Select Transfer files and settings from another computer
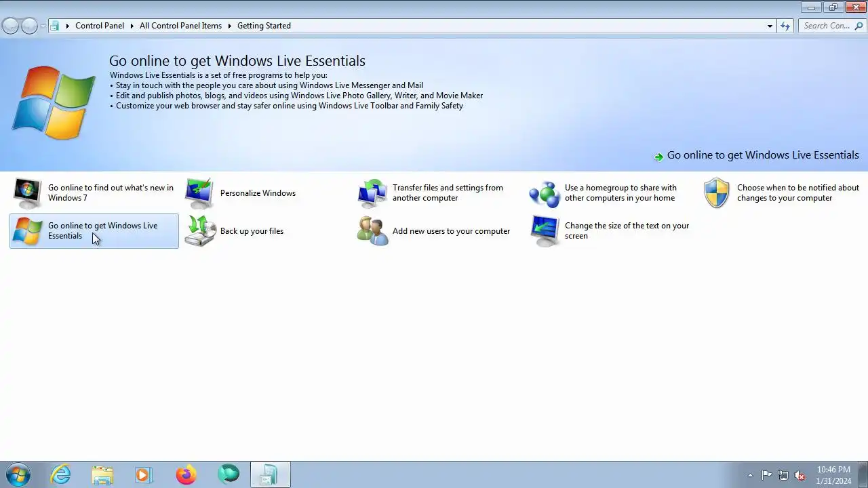This screenshot has height=488, width=868. tap(448, 193)
